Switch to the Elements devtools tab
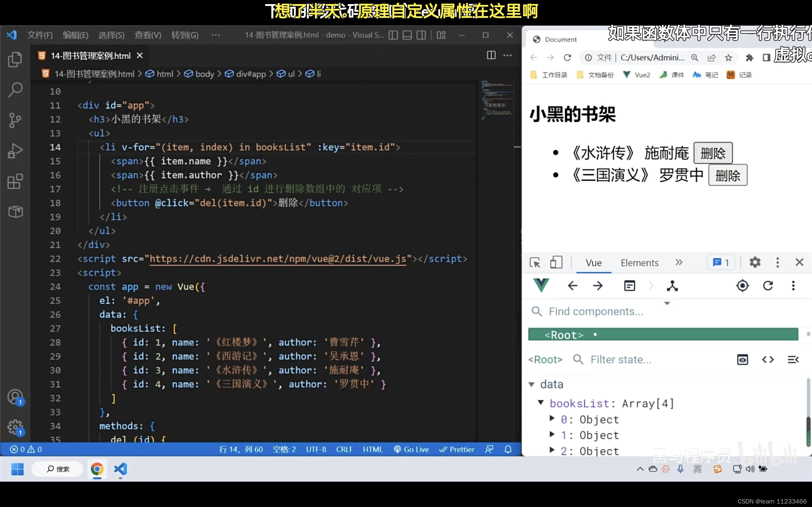The width and height of the screenshot is (812, 507). [639, 263]
